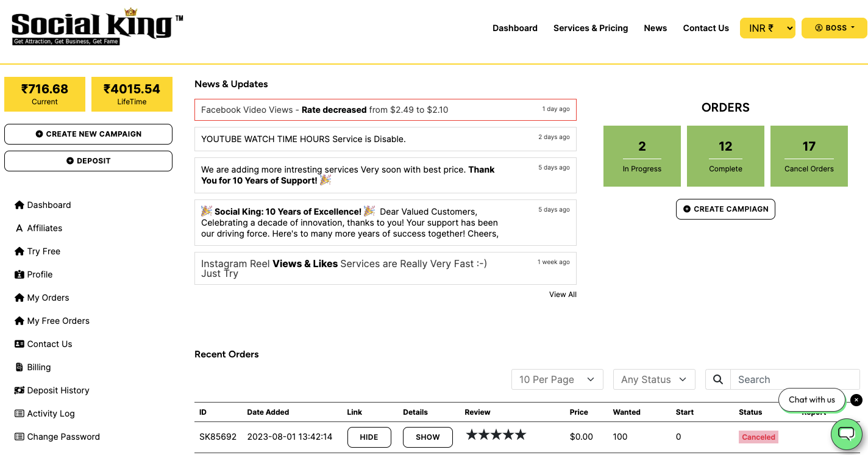Click the search magnifier icon
Viewport: 868px width, 455px height.
(718, 379)
